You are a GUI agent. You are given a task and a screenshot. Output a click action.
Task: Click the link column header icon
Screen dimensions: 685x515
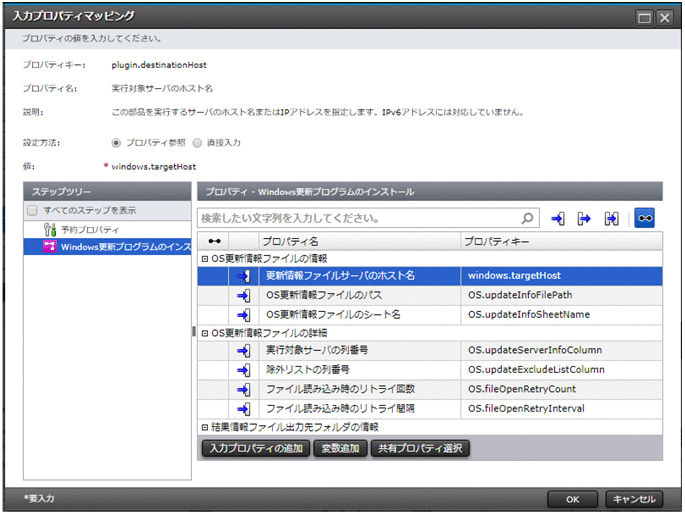214,241
